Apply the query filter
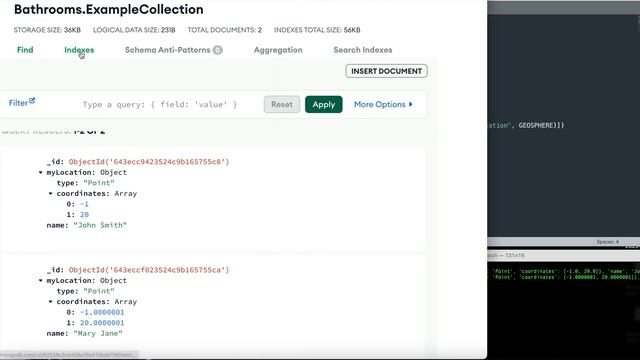 tap(324, 104)
